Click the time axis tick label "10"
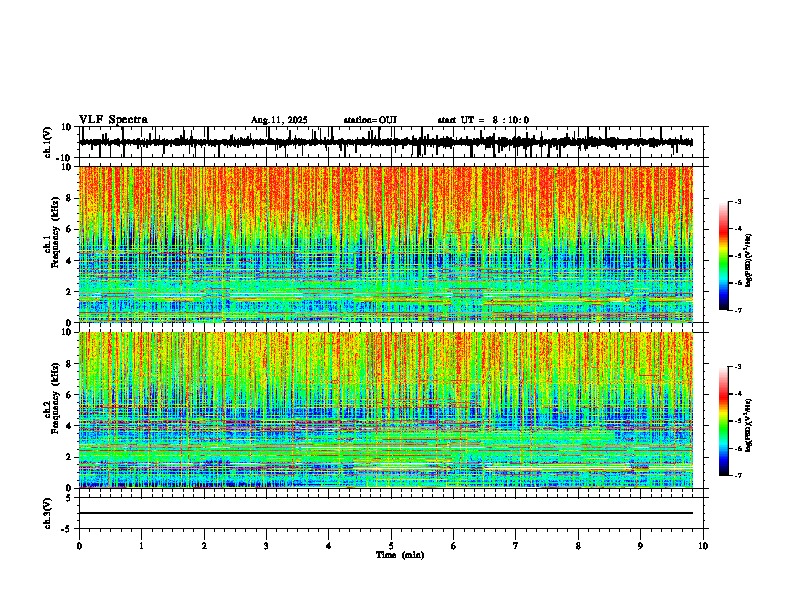The image size is (792, 612). point(703,546)
